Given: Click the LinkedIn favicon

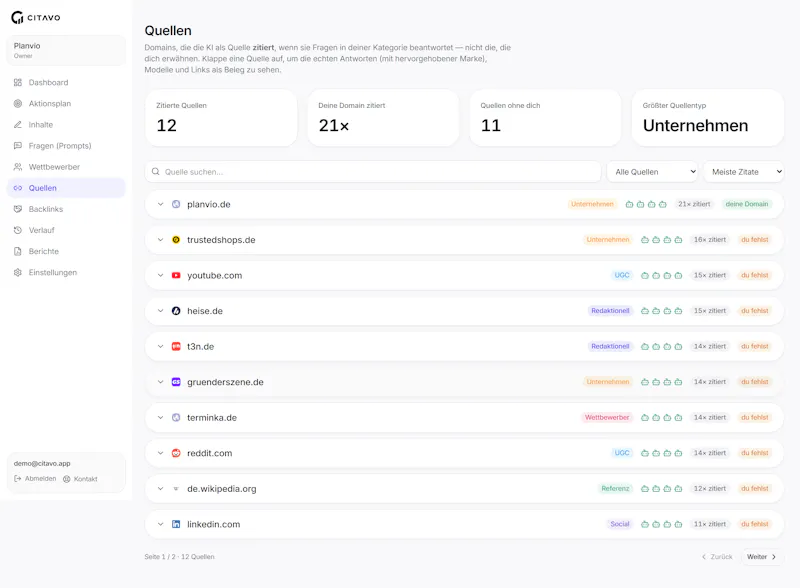Looking at the screenshot, I should pos(176,524).
